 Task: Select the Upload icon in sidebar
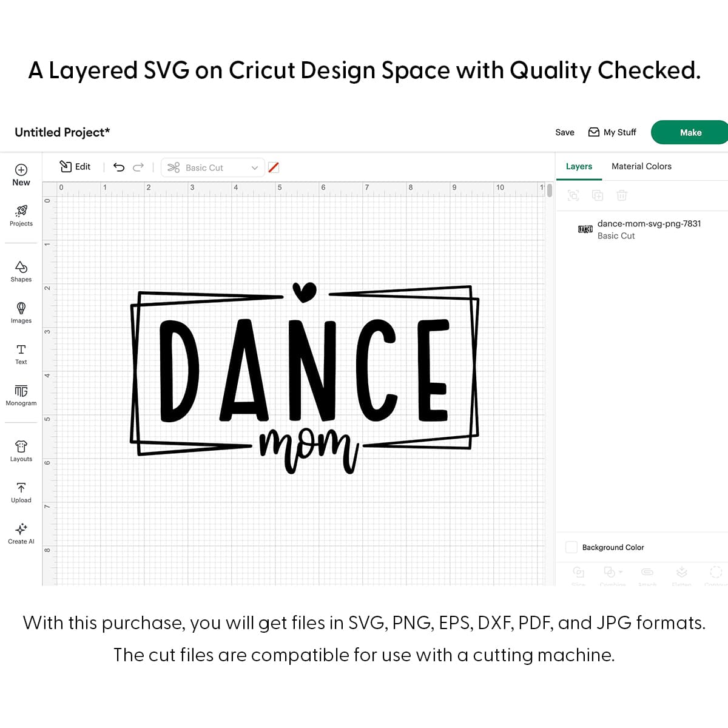pos(21,491)
